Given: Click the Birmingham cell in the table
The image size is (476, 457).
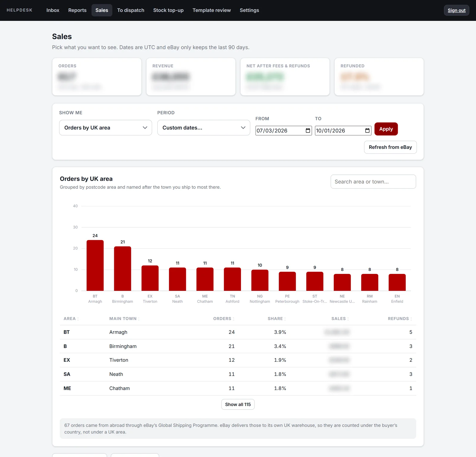Looking at the screenshot, I should point(123,346).
